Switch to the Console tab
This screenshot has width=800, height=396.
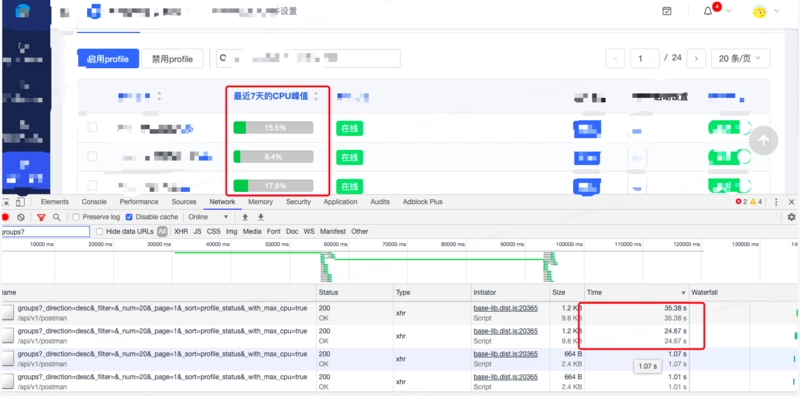[x=94, y=202]
